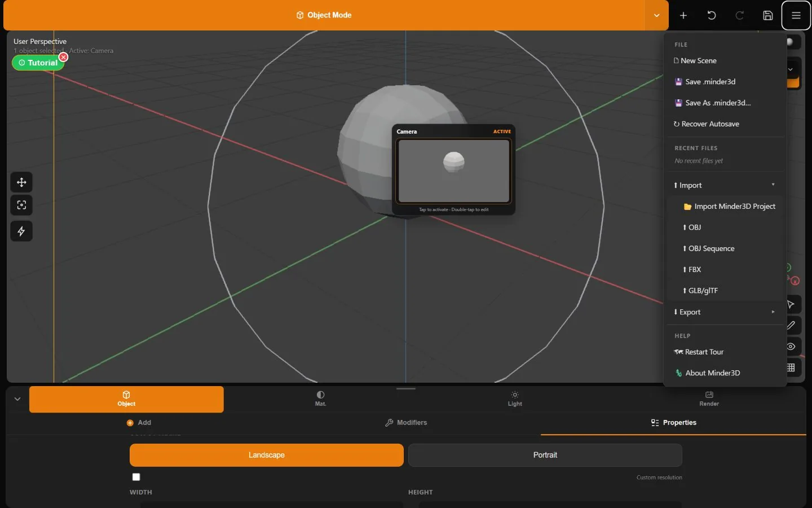Open About Minder3D
The width and height of the screenshot is (812, 508).
[725, 373]
